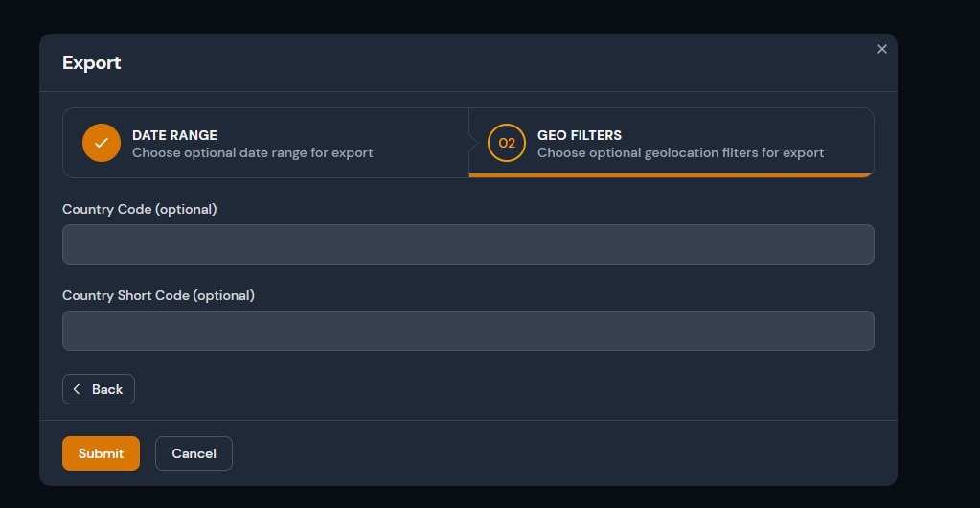Click the orange active-step underline bar

pyautogui.click(x=671, y=175)
